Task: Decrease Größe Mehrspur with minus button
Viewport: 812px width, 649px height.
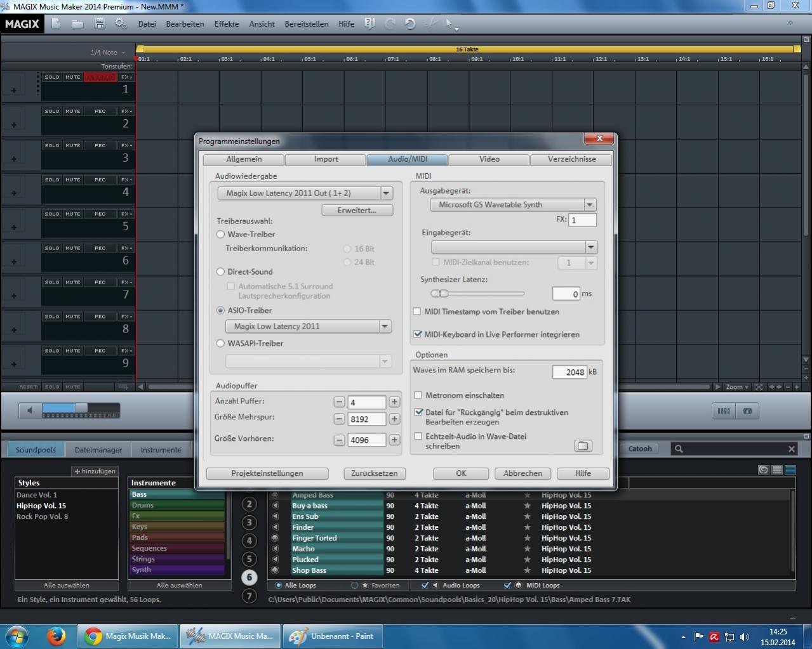Action: [x=339, y=419]
